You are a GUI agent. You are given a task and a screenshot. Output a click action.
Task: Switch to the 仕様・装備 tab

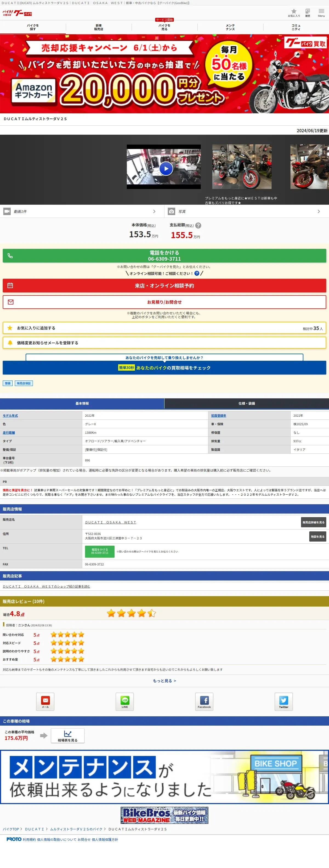coord(246,403)
